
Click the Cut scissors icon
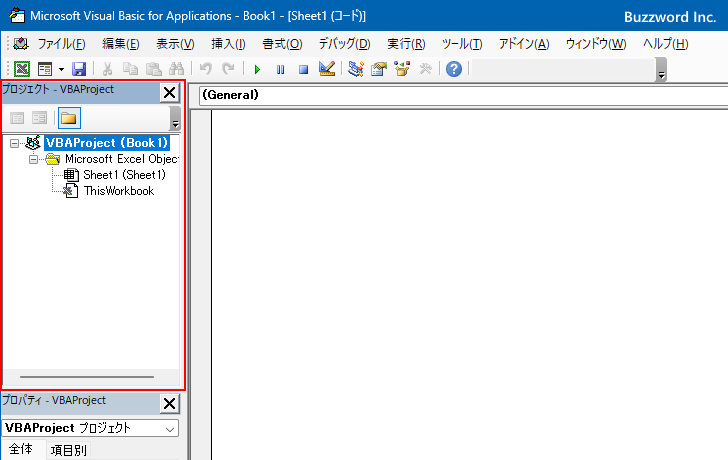[107, 69]
